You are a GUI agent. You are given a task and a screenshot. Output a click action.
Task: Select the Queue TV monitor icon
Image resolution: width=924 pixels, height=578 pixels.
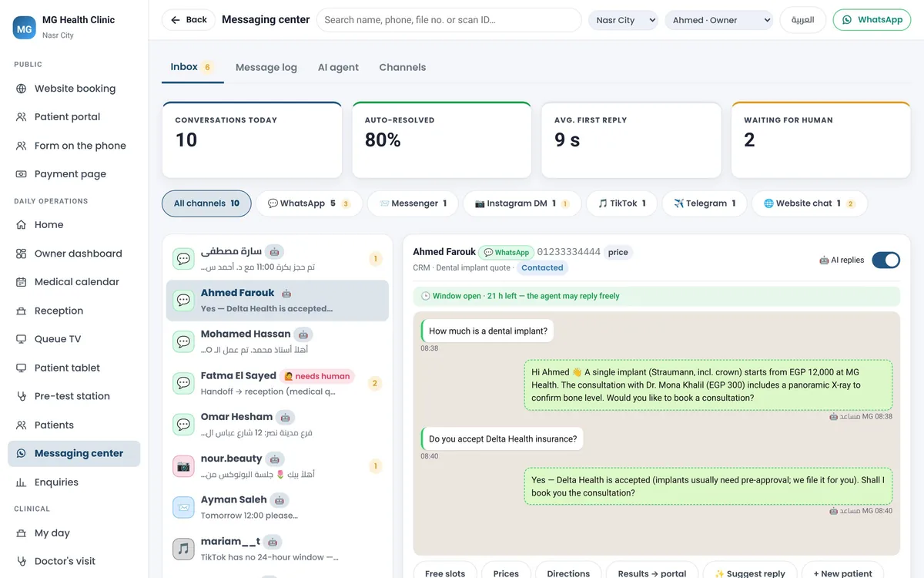(x=21, y=339)
